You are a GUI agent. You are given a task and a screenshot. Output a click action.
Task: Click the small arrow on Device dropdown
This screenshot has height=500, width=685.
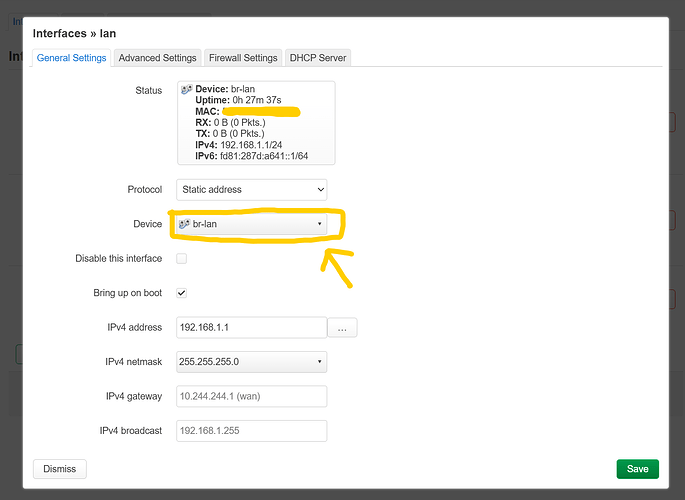[x=319, y=224]
